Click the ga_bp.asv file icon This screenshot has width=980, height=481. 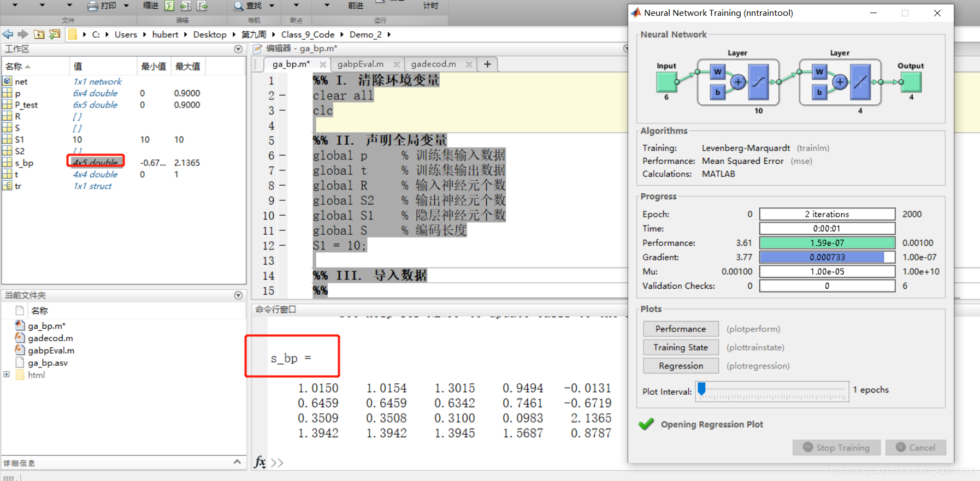click(20, 363)
